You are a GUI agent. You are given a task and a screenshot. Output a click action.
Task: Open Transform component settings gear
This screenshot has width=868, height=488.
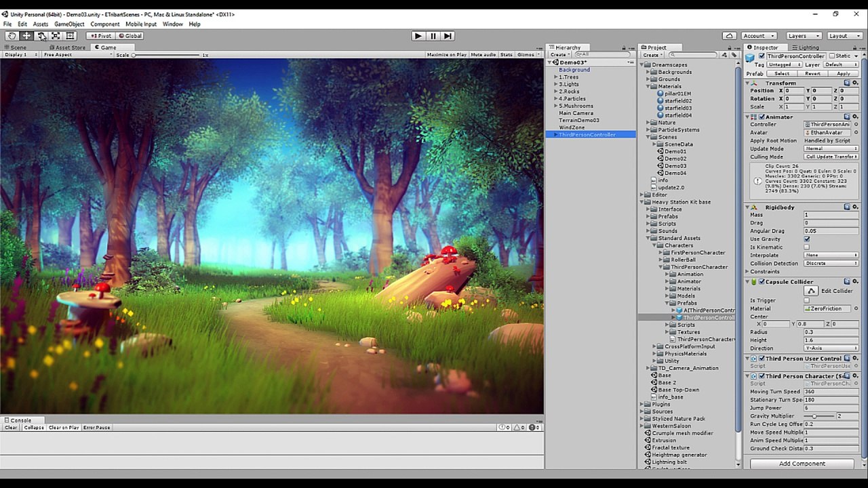pos(855,83)
